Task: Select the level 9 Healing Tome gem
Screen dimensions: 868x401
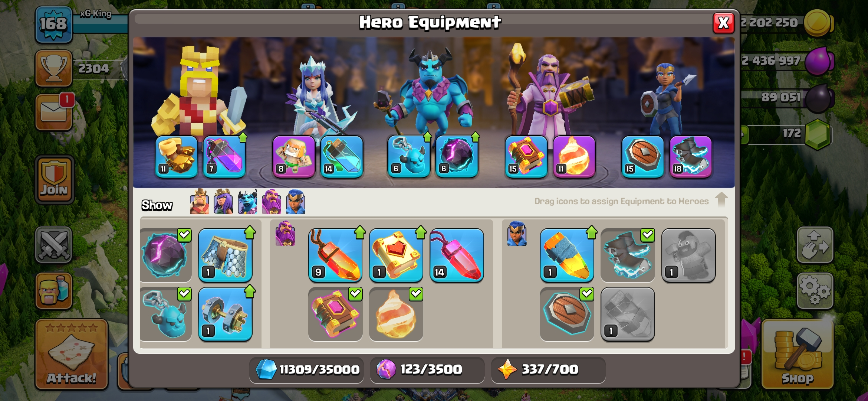Action: point(335,255)
